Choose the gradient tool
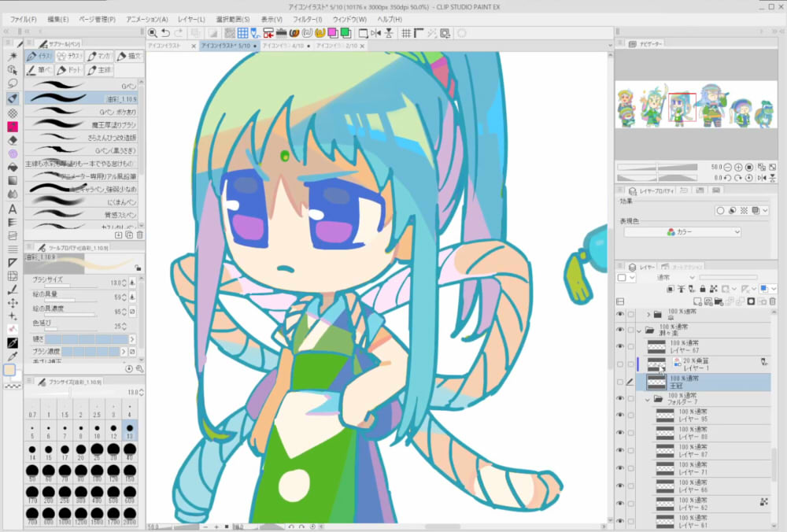The image size is (787, 532). 13,181
